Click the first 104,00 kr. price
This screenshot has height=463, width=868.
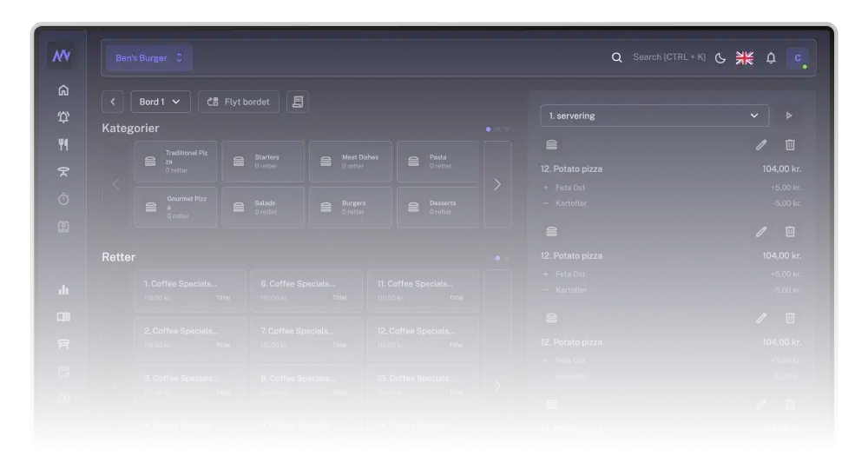[x=782, y=169]
